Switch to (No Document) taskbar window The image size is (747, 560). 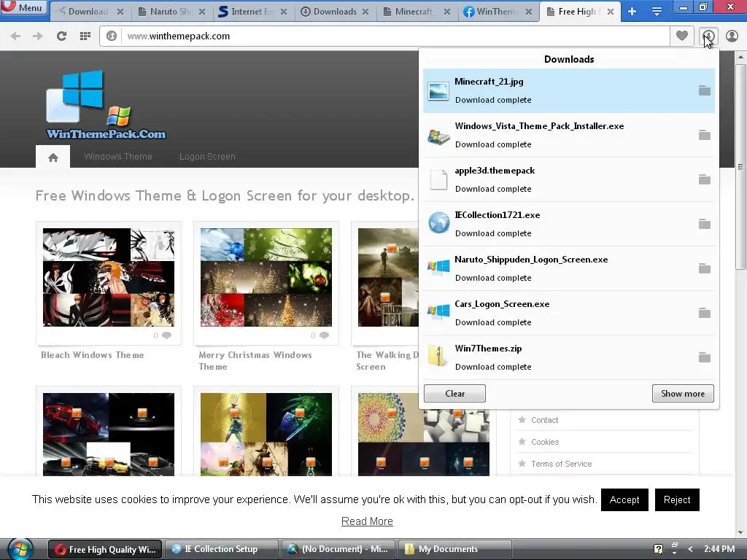(x=338, y=549)
